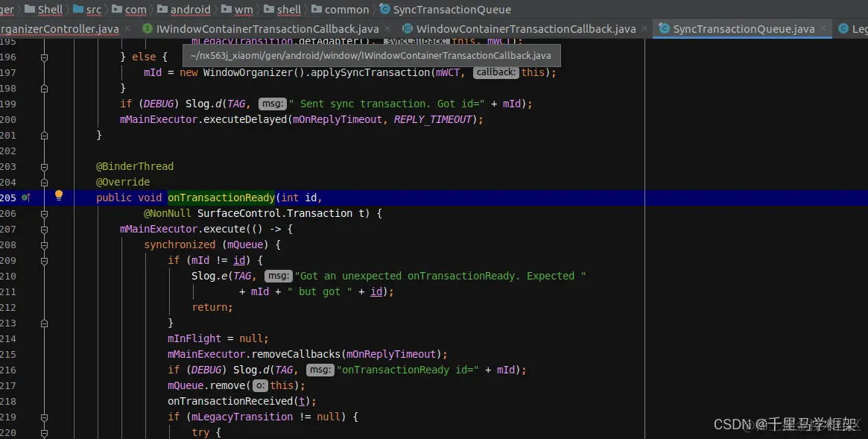
Task: Click the folder icon beside com breadcrumb
Action: 117,9
